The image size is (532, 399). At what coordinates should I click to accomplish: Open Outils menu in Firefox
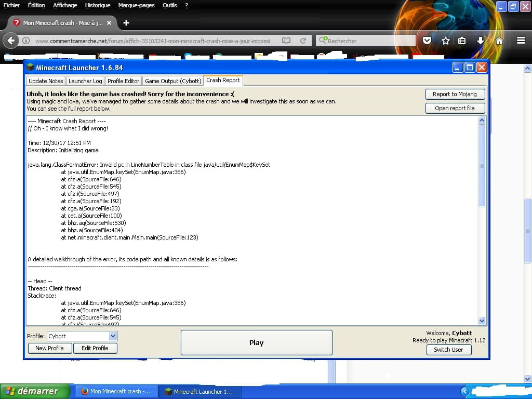[x=170, y=5]
